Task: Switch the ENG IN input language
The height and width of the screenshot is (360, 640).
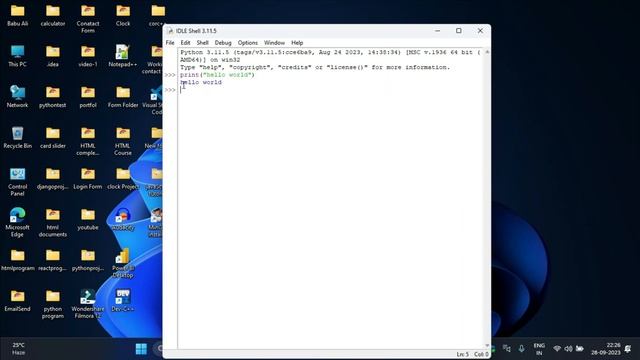Action: point(539,349)
